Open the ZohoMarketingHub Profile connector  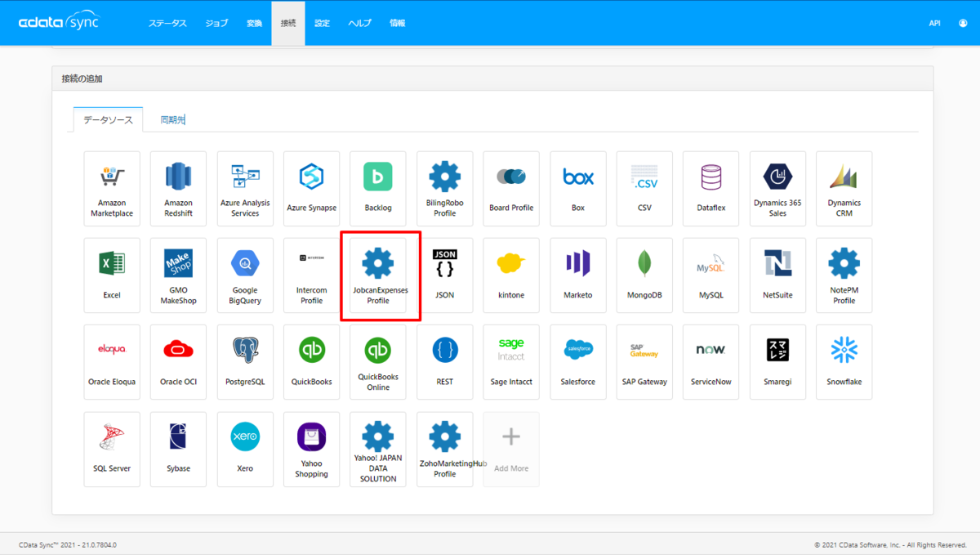tap(444, 450)
